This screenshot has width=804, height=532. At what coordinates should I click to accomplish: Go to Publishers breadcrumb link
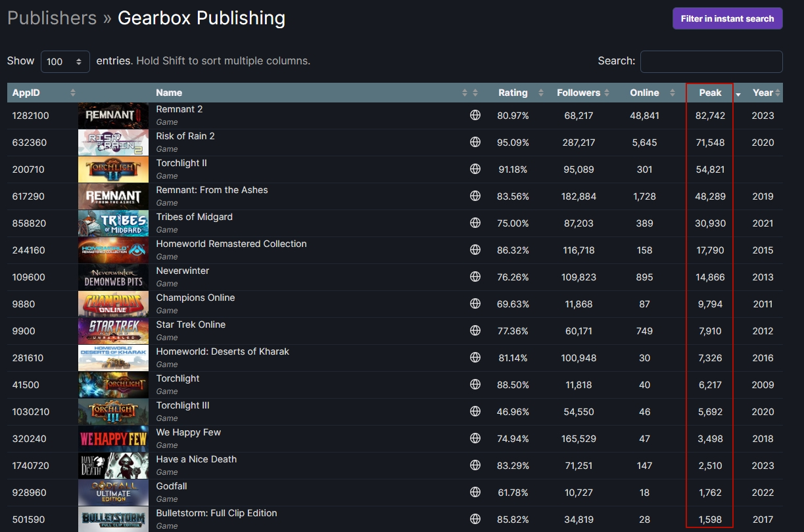52,18
